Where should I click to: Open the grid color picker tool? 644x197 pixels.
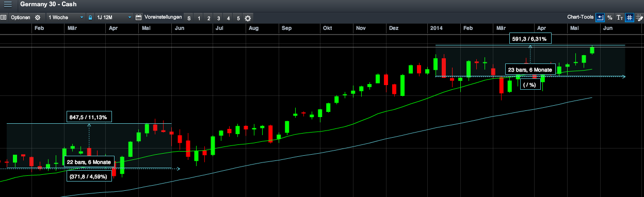click(x=639, y=18)
